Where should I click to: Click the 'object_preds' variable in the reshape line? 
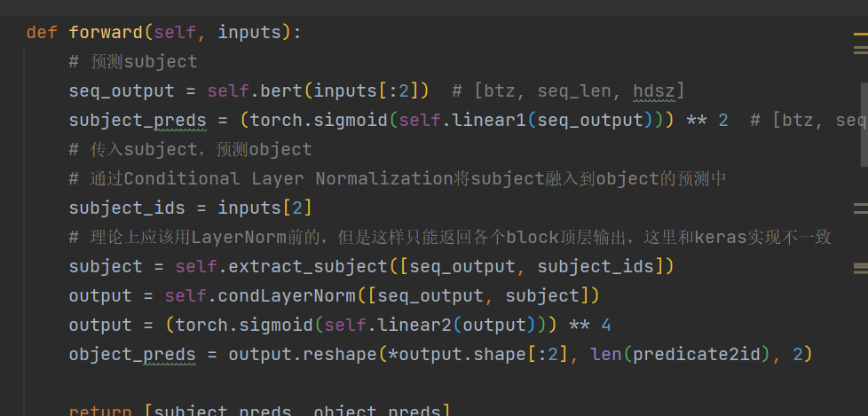132,355
